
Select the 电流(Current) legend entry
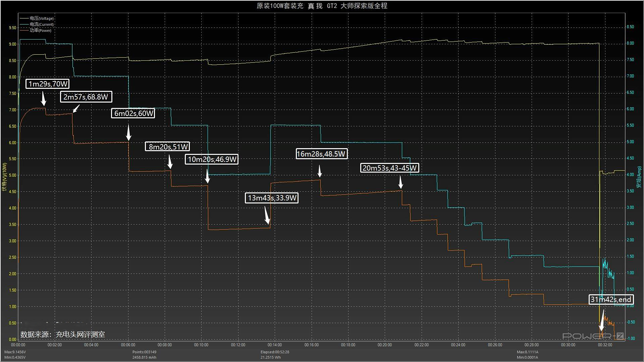click(x=37, y=24)
